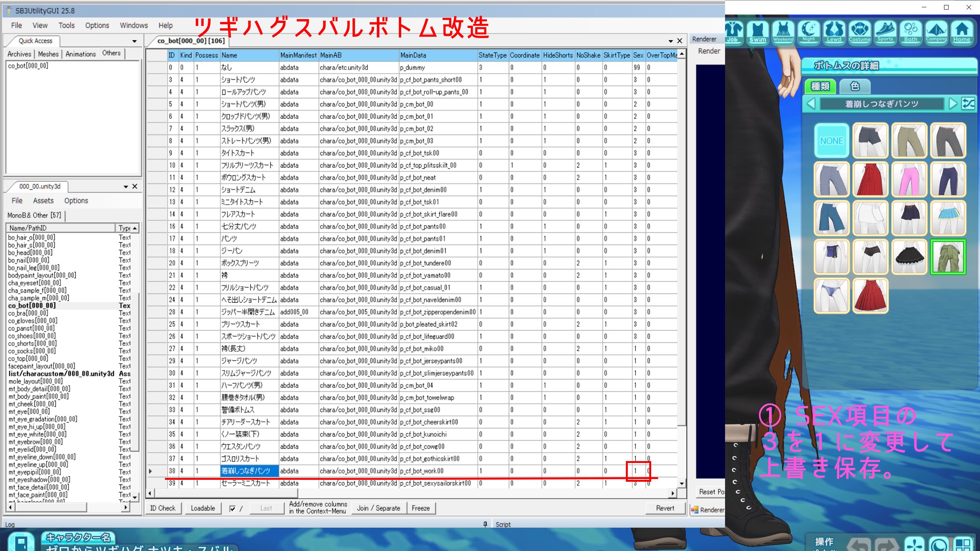Close the co_bot[000_00] editor tab
This screenshot has height=551, width=980.
[679, 41]
